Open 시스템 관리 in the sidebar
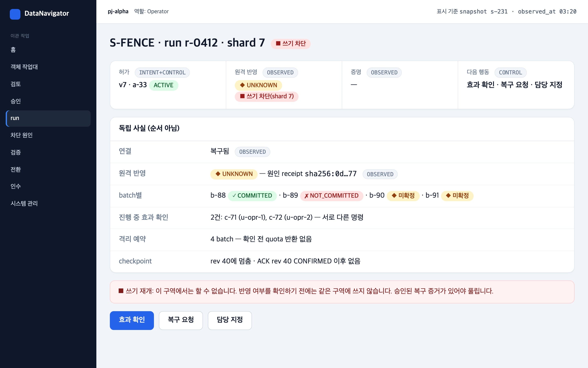Viewport: 588px width, 368px height. 48,203
